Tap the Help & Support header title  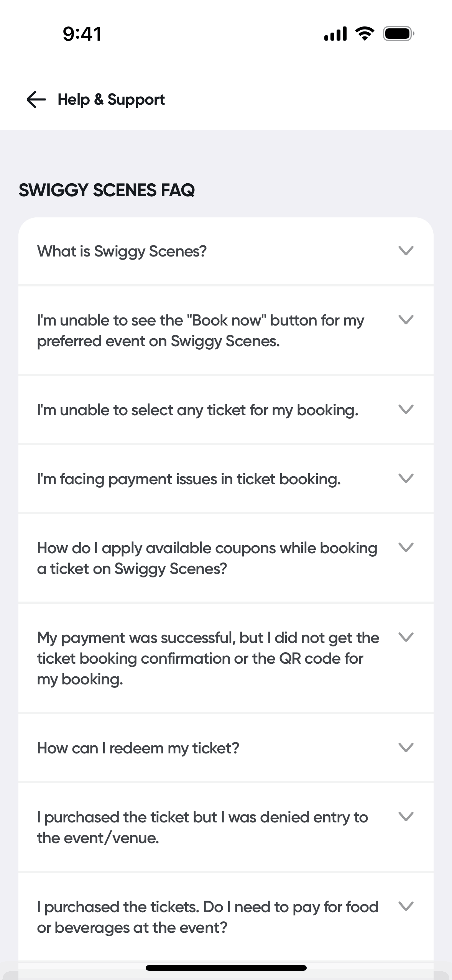111,100
